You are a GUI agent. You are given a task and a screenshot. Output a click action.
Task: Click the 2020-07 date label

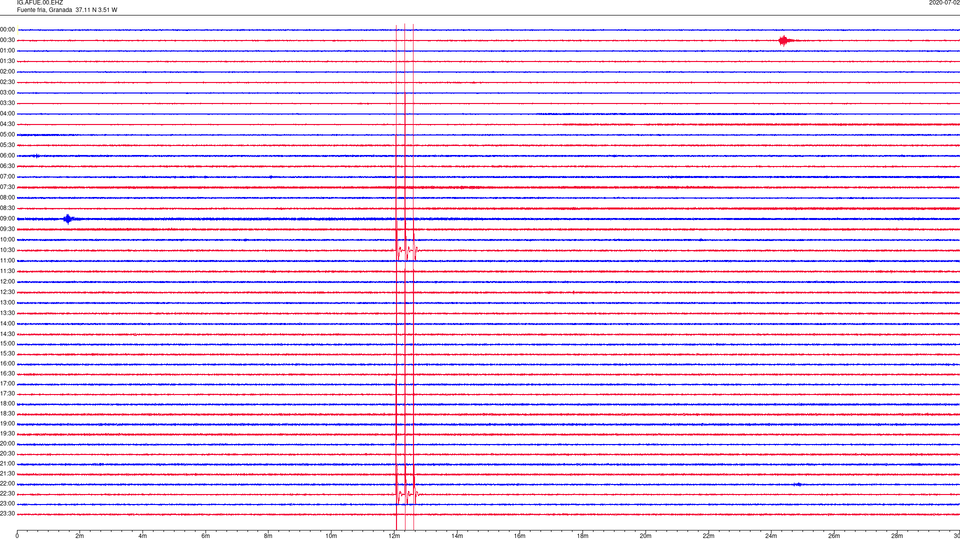click(x=944, y=3)
